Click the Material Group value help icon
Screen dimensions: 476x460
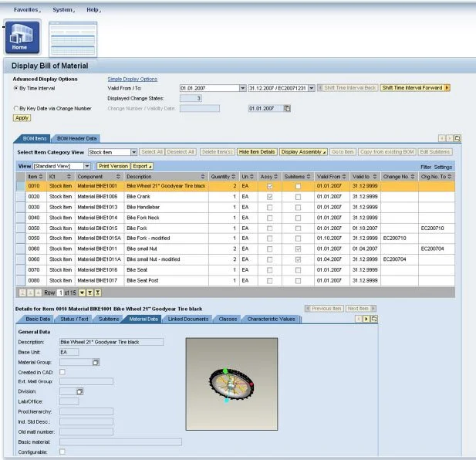(x=96, y=362)
